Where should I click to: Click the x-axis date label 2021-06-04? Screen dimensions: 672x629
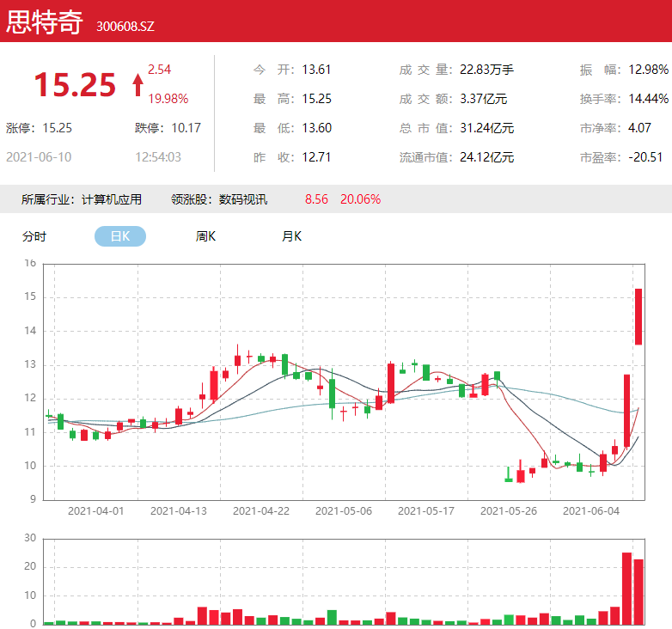(x=591, y=511)
